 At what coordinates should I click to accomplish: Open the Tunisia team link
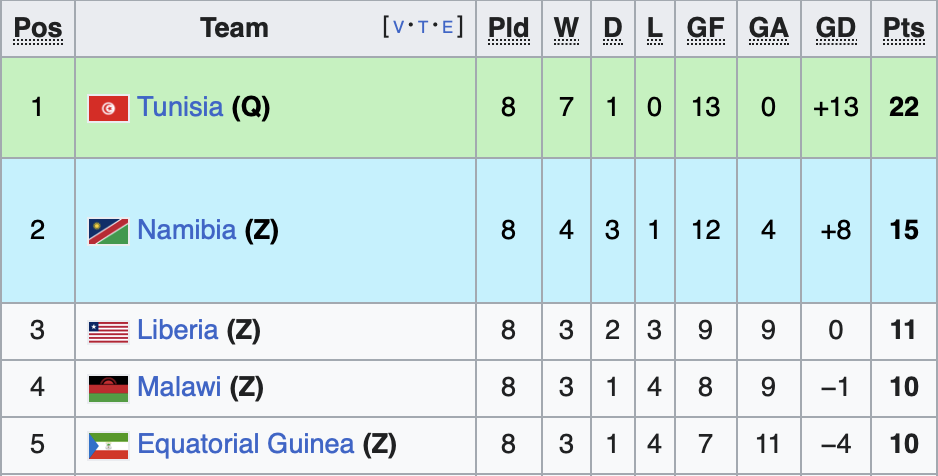pyautogui.click(x=180, y=107)
